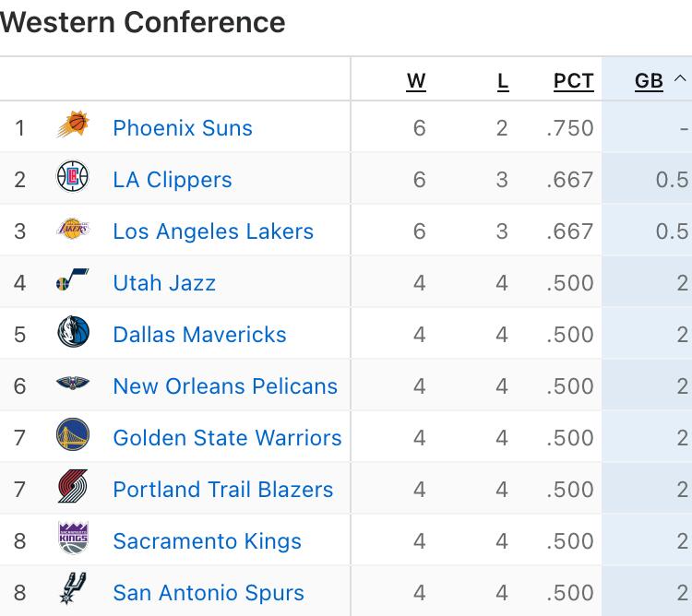Viewport: 692px width, 616px height.
Task: Open the San Antonio Spurs link
Action: (x=209, y=593)
